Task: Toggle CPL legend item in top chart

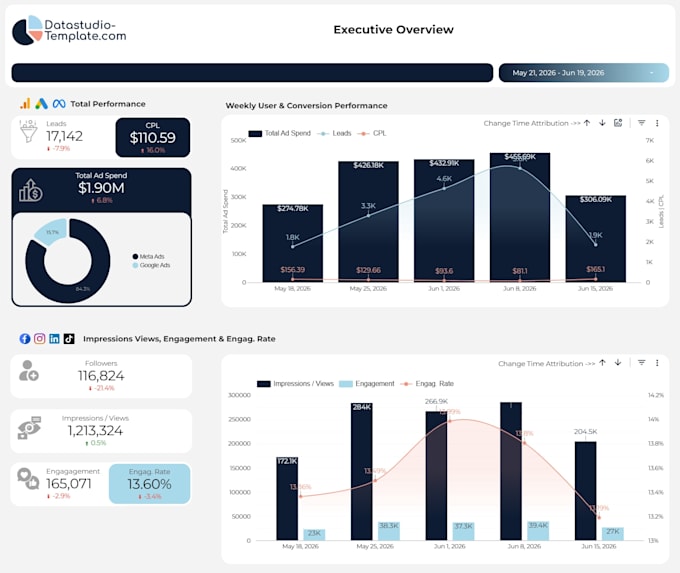Action: coord(372,133)
